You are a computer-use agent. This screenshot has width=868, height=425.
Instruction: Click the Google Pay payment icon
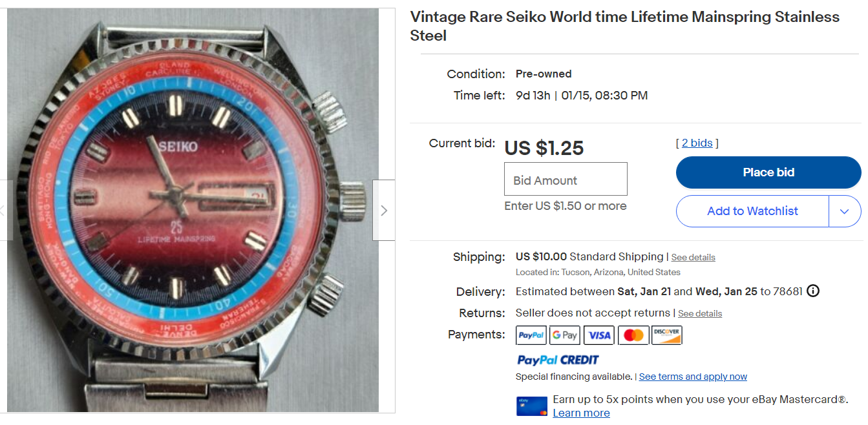tap(565, 335)
